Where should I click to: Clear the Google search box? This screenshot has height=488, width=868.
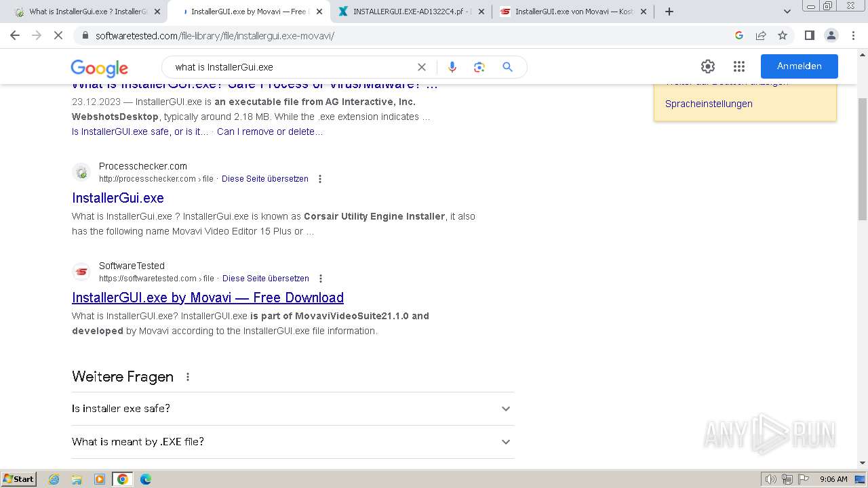coord(421,67)
